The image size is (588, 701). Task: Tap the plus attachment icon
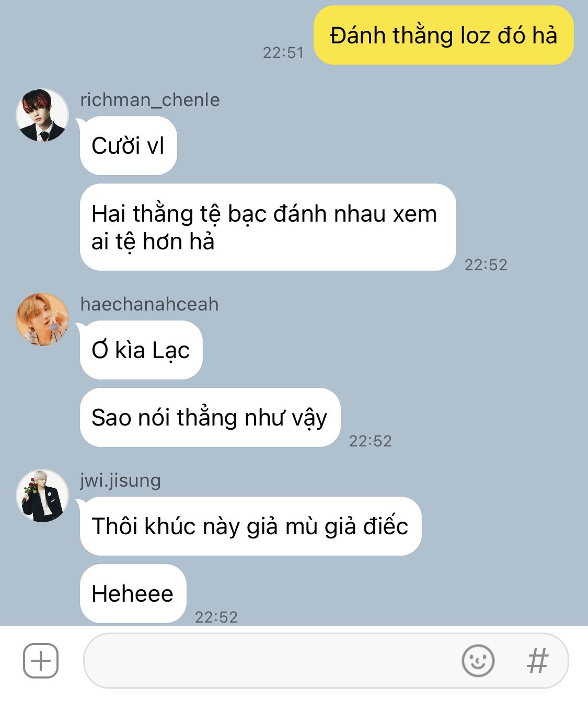click(41, 661)
